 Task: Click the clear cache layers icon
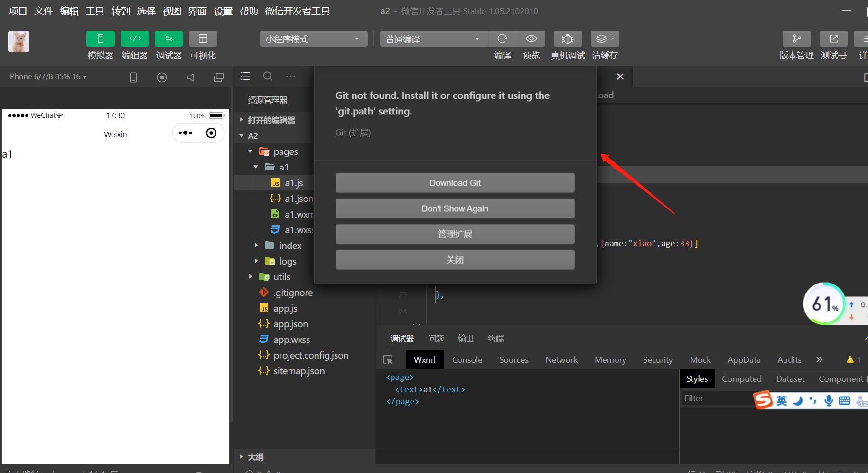605,38
